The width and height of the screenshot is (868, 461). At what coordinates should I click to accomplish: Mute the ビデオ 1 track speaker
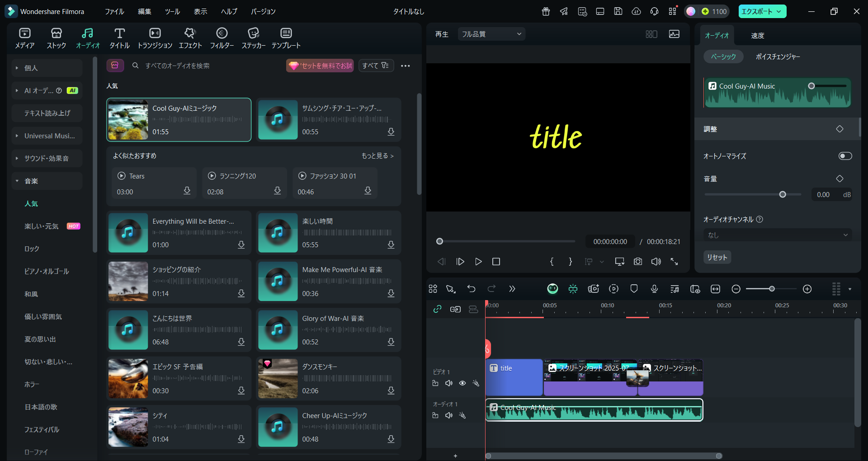(448, 383)
